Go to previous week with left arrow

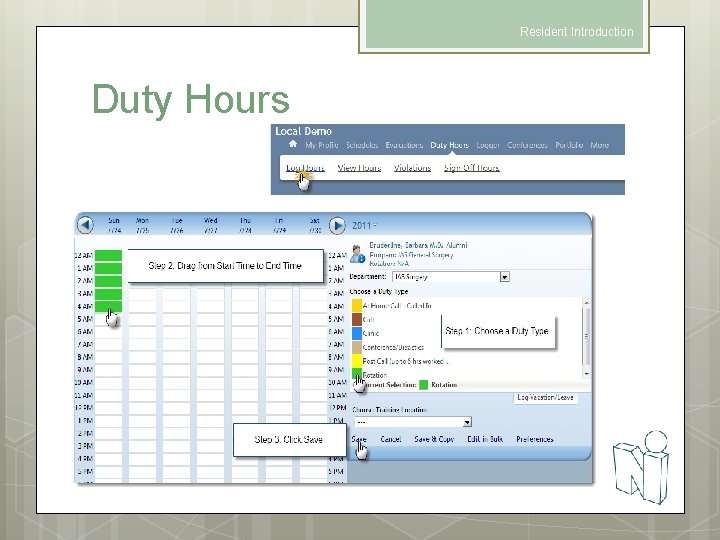point(85,225)
